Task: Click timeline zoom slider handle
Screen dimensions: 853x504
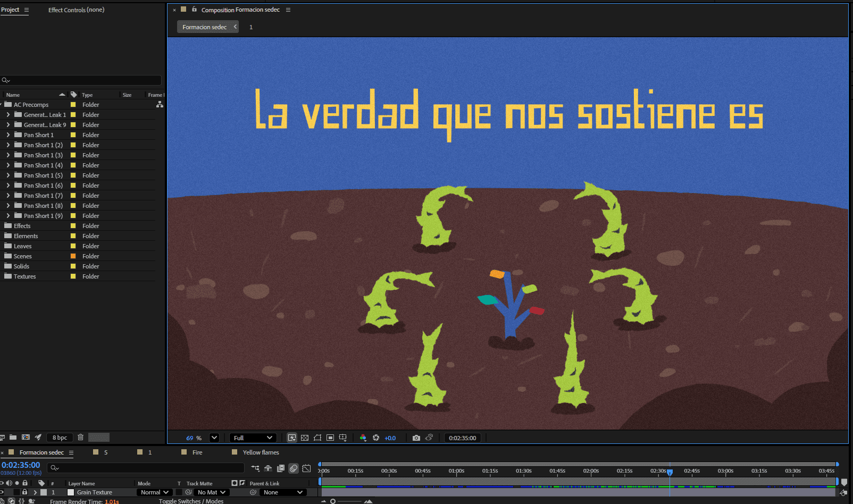Action: coord(333,501)
